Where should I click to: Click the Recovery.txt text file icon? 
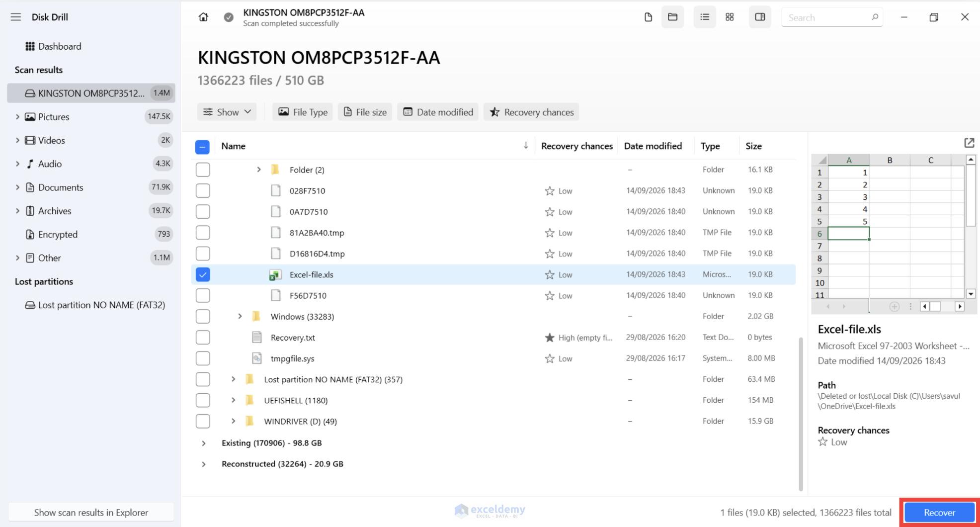click(256, 337)
